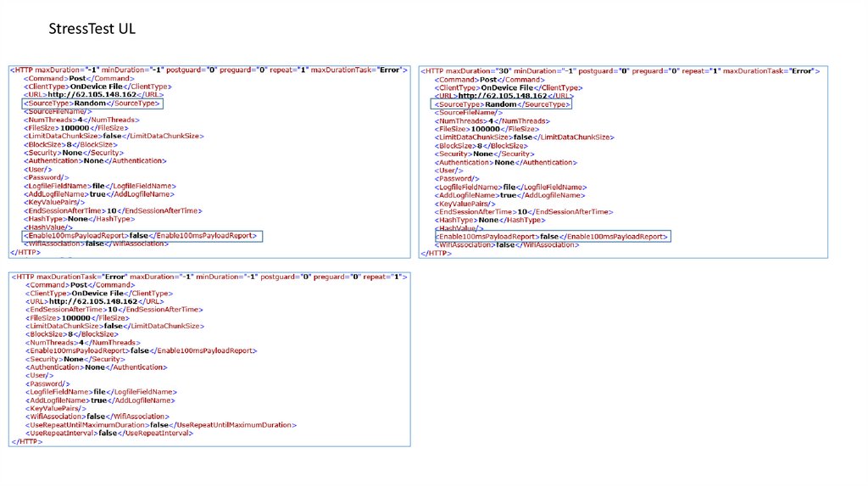This screenshot has width=868, height=487.
Task: Select FileSize 100000 line in upper-right block
Action: coord(487,129)
